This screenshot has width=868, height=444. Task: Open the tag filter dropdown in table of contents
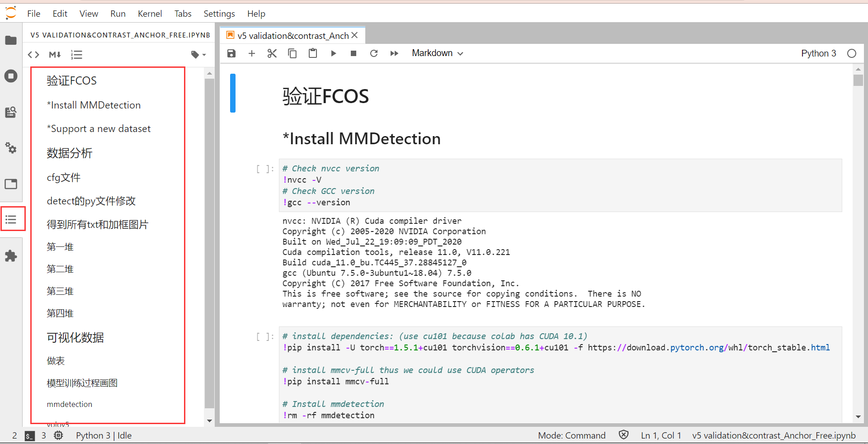[x=198, y=54]
